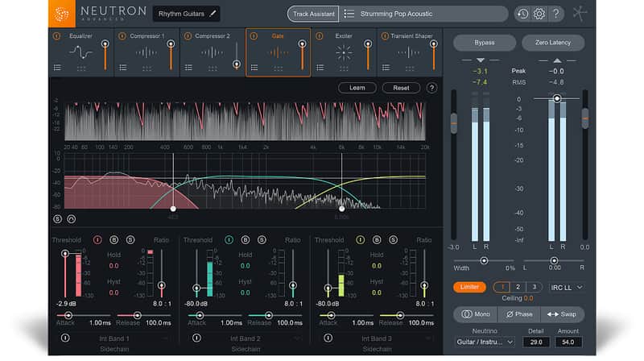Open the Guitar / Instru... Neutrino dropdown
The image size is (644, 361).
click(485, 342)
